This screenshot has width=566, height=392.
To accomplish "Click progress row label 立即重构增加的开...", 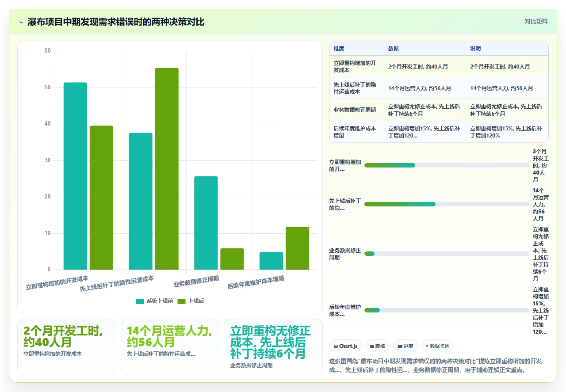I will click(345, 165).
